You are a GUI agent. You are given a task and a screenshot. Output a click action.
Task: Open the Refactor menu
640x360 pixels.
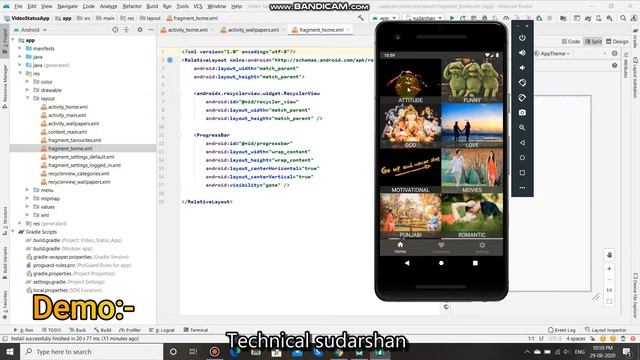point(132,7)
